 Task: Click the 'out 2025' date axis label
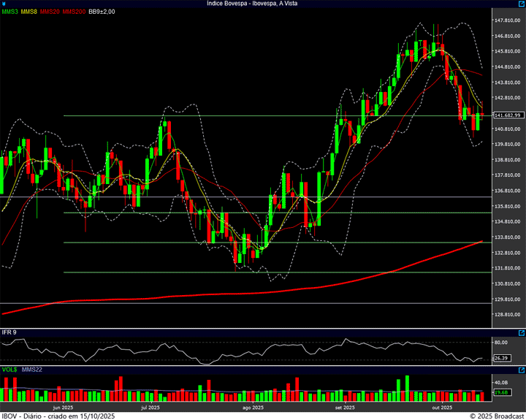tap(442, 407)
